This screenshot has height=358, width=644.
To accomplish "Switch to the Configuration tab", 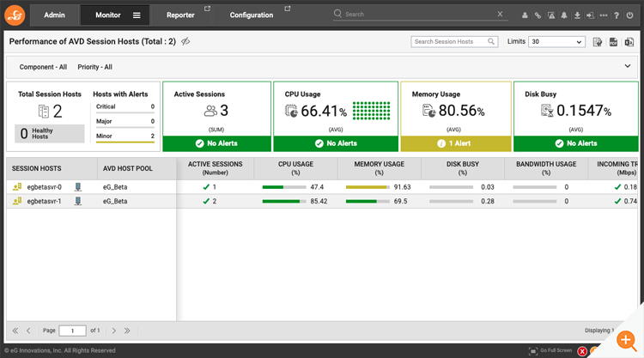I will pyautogui.click(x=252, y=15).
